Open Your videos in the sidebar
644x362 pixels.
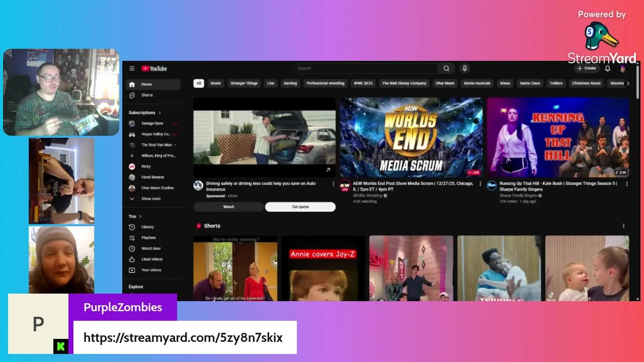coord(153,270)
